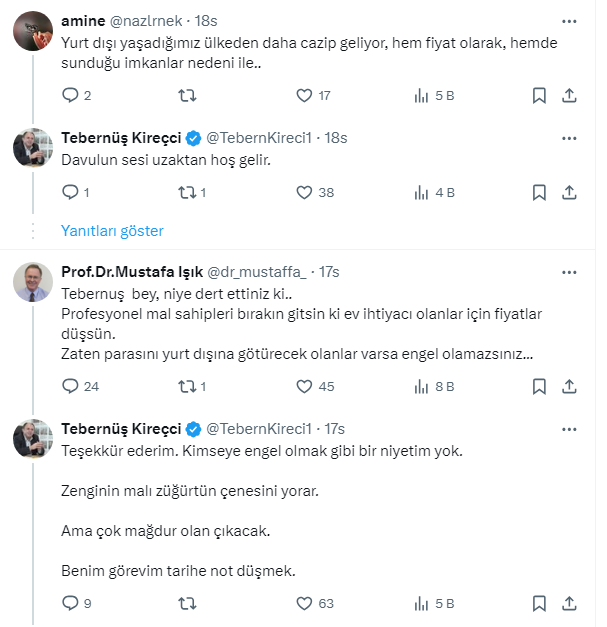Screen dimensions: 607x627
Task: Click the @dr_mustaffa_ handle
Action: [258, 272]
